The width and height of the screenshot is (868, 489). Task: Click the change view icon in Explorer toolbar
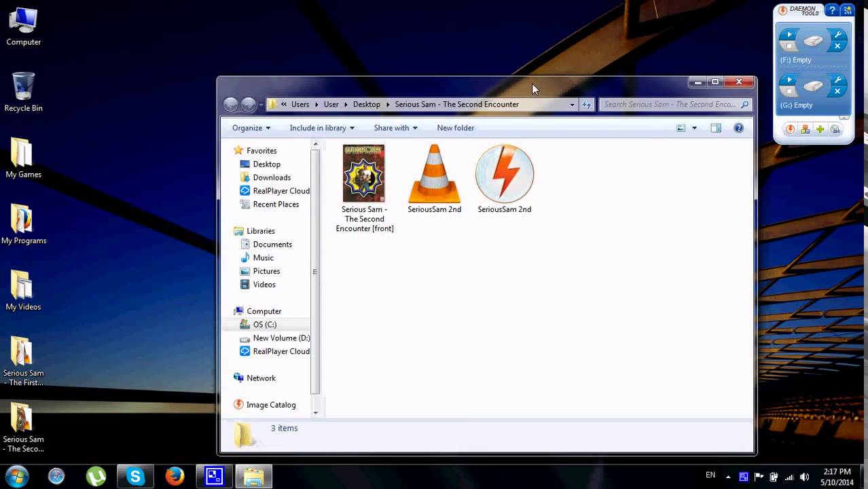pos(681,128)
